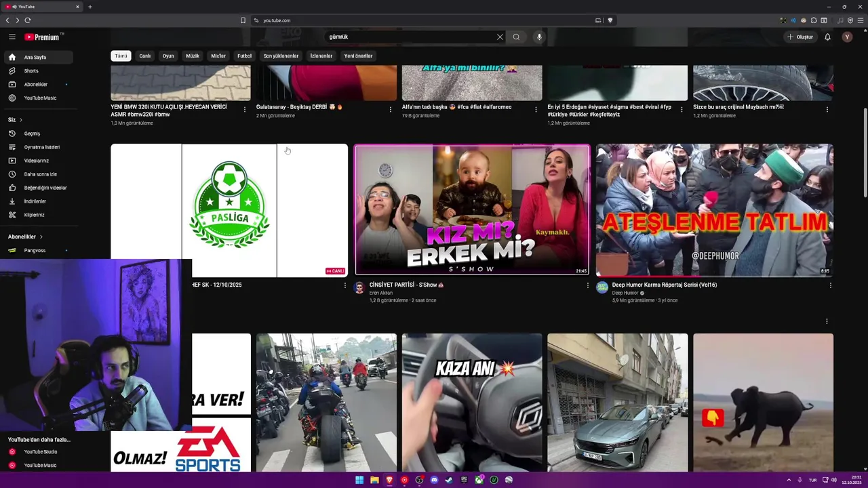868x488 pixels.
Task: Open options for the En iyi 5 Erdoğan video
Action: (682, 109)
